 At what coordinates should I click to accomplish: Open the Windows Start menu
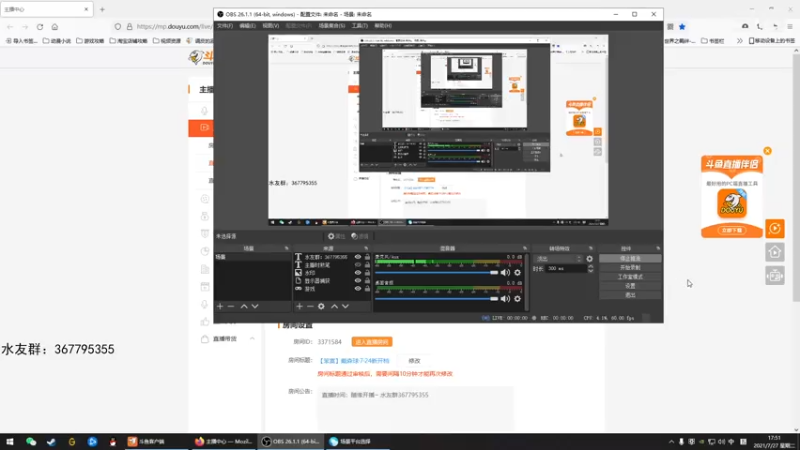pos(10,441)
